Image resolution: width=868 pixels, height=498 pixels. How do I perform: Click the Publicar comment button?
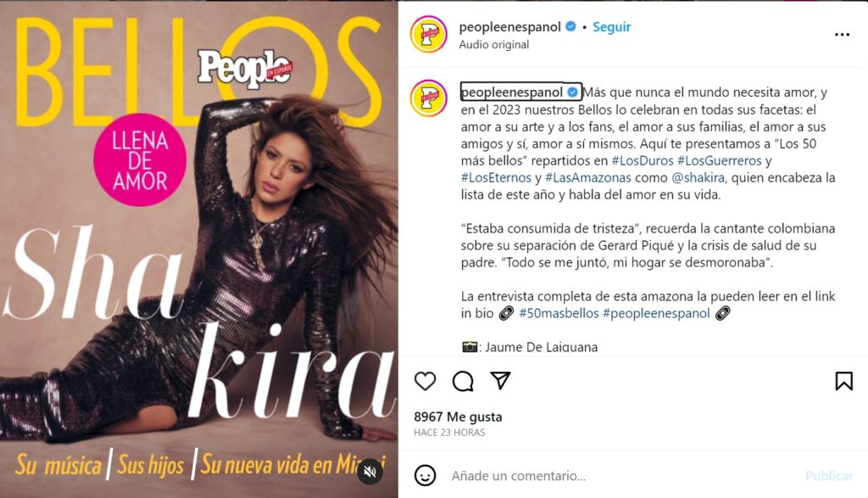829,475
